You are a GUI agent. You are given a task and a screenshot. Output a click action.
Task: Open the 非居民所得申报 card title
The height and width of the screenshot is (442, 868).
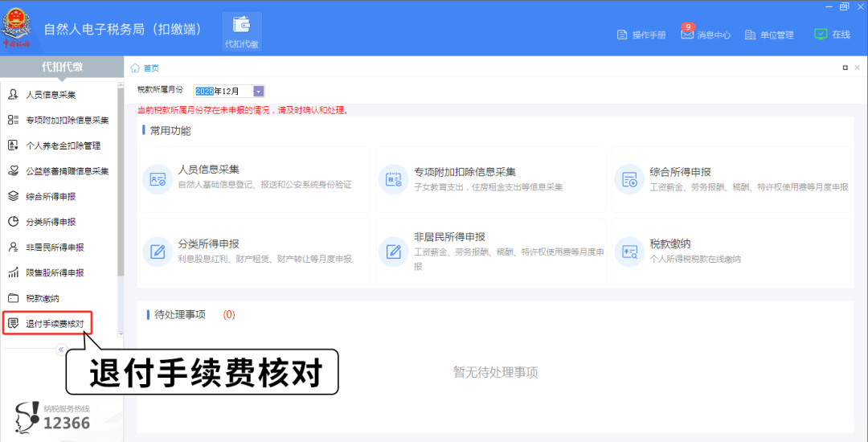click(x=449, y=237)
